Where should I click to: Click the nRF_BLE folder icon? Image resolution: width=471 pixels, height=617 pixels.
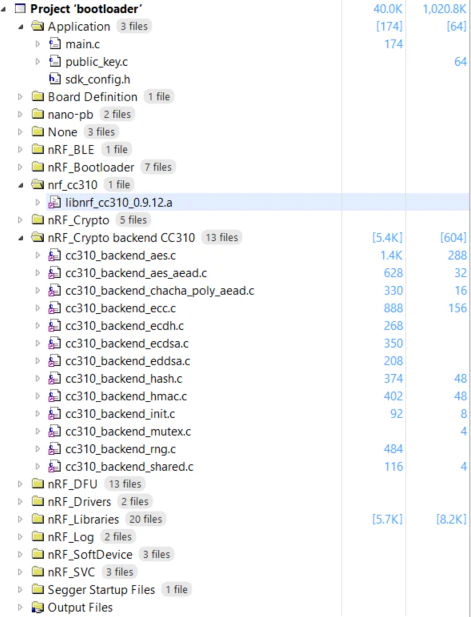click(x=37, y=150)
